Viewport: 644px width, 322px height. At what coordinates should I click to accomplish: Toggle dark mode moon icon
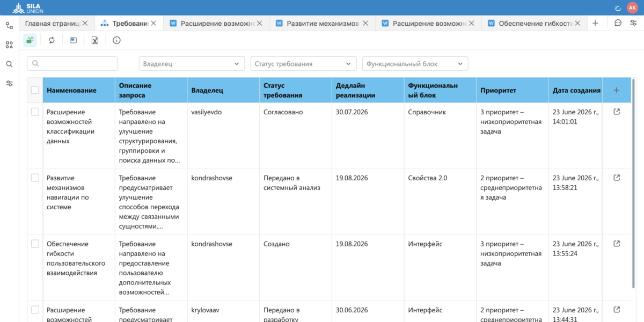[618, 8]
